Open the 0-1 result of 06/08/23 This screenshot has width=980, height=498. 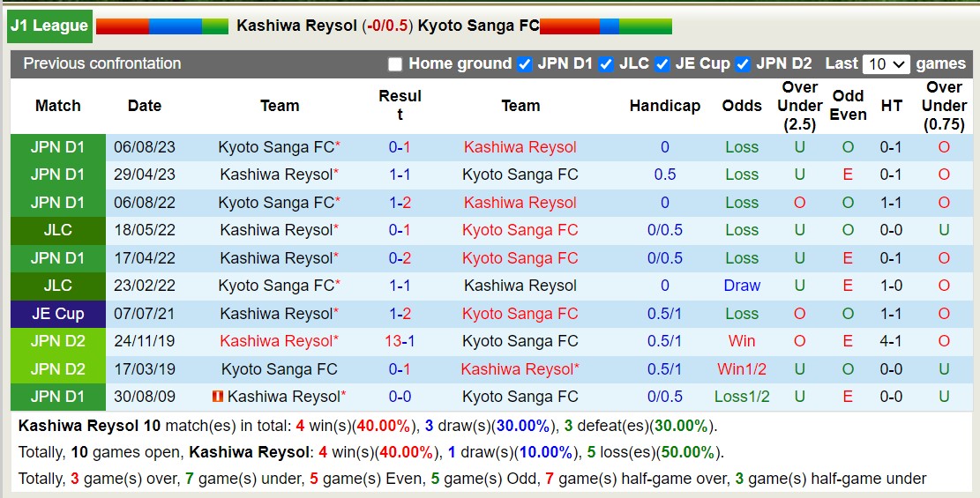coord(400,147)
